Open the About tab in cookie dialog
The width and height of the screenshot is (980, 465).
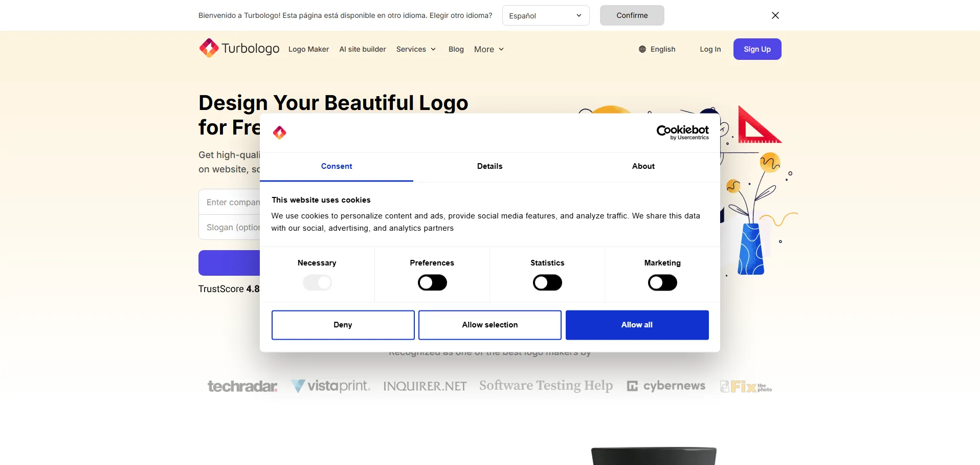643,166
